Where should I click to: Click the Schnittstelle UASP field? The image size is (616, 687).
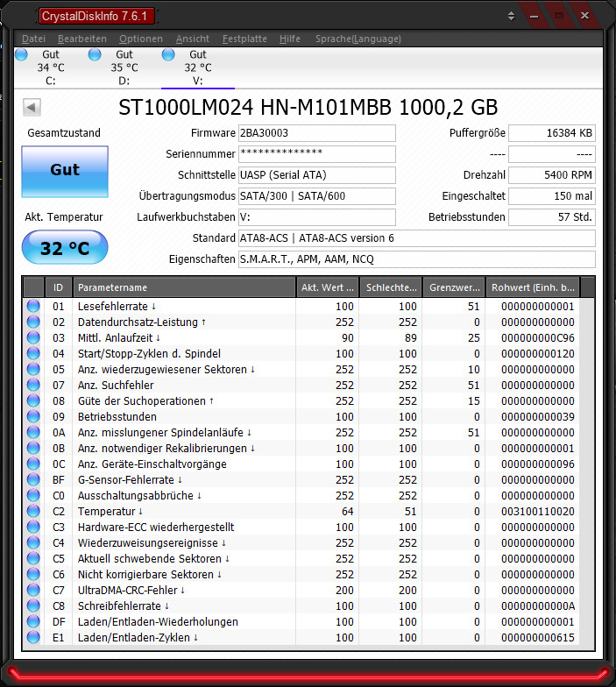click(317, 175)
